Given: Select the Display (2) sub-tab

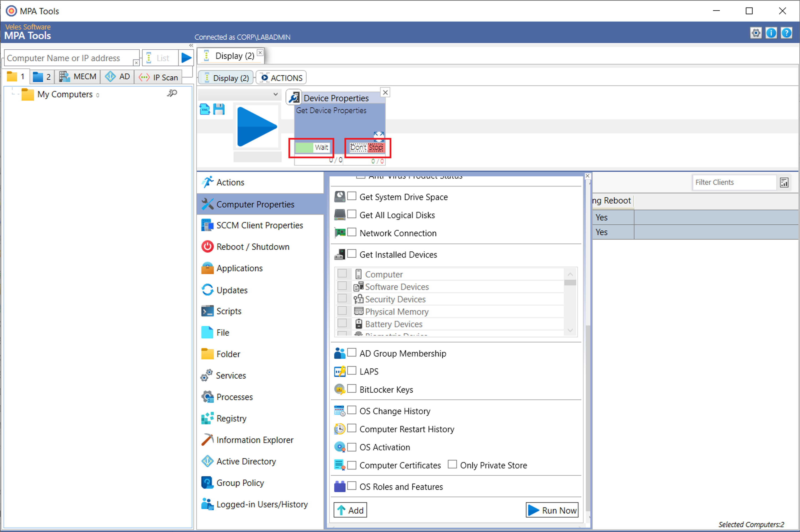Looking at the screenshot, I should [x=226, y=78].
